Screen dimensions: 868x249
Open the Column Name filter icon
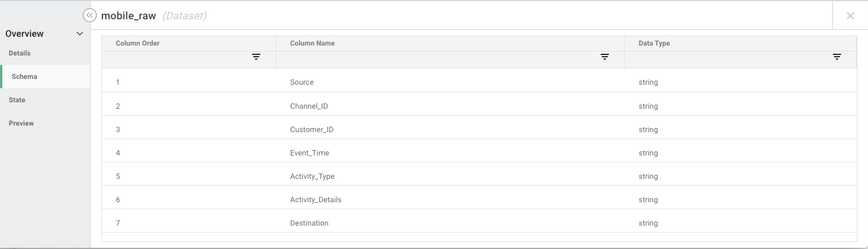[605, 57]
